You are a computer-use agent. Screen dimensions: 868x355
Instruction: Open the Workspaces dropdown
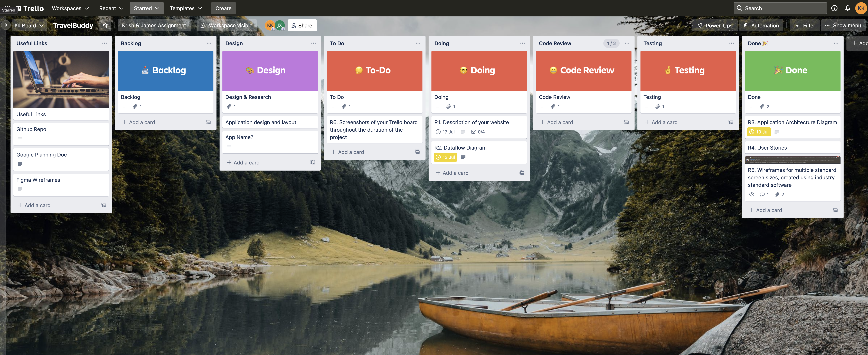[70, 8]
